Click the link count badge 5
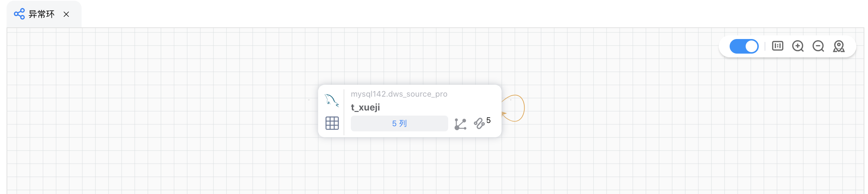Viewport: 868px width, 194px height. (489, 120)
